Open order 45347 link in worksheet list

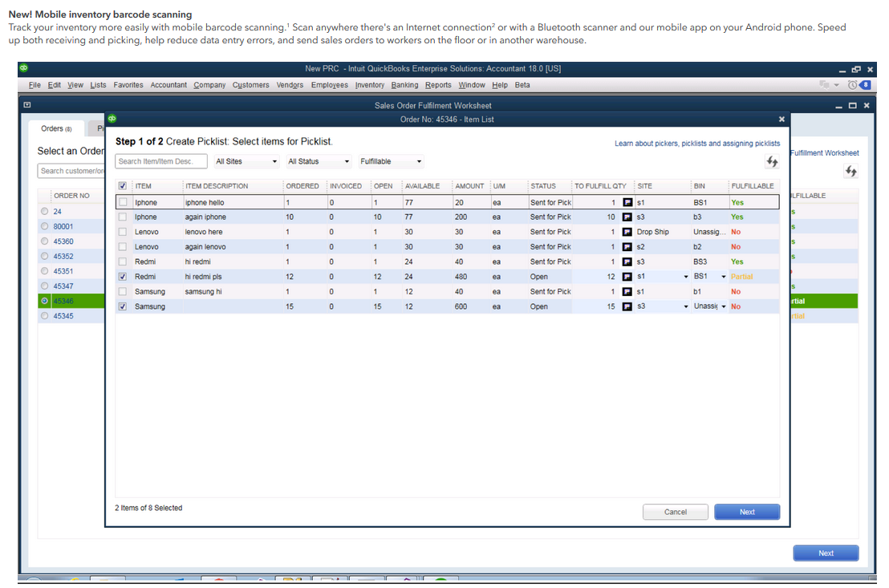coord(63,286)
